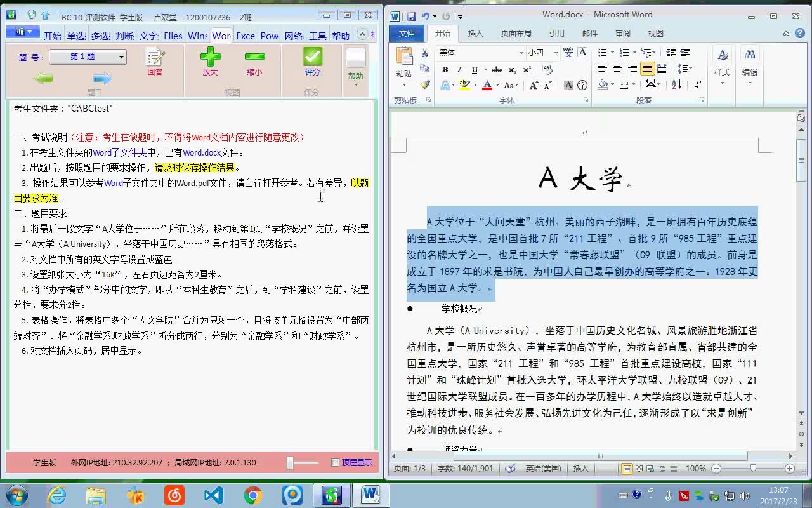Click the 页面: 1/3 page indicator

[410, 469]
